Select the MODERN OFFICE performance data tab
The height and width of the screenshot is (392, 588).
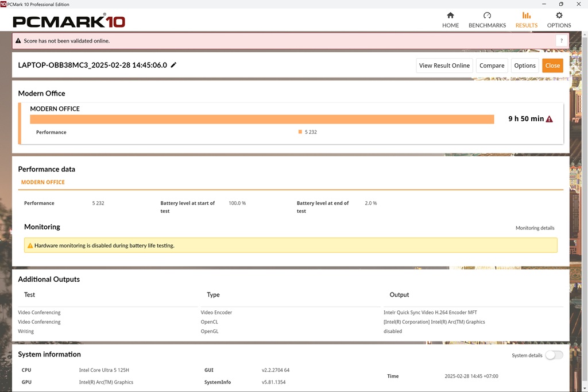tap(43, 182)
